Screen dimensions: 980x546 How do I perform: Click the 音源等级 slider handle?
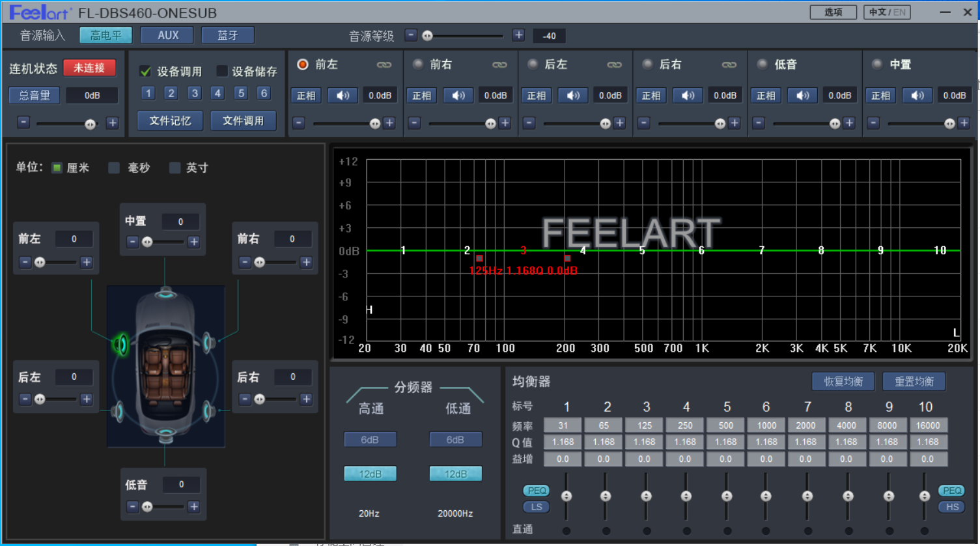pos(428,36)
